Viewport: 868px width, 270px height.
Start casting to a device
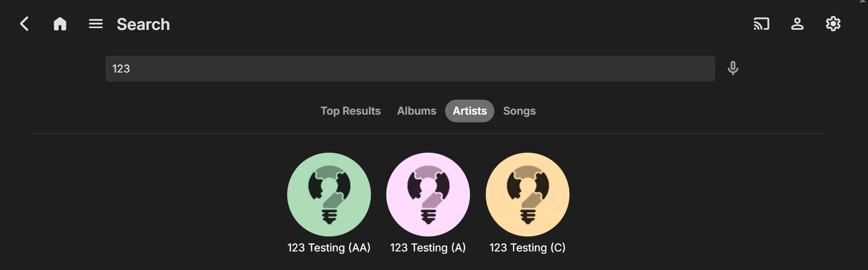coord(761,24)
